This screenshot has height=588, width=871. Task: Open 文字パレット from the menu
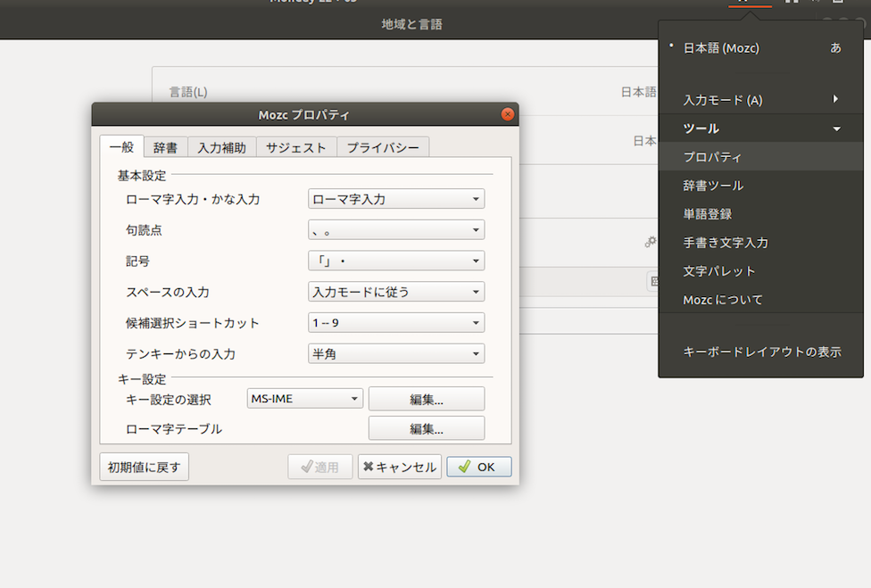pos(760,271)
